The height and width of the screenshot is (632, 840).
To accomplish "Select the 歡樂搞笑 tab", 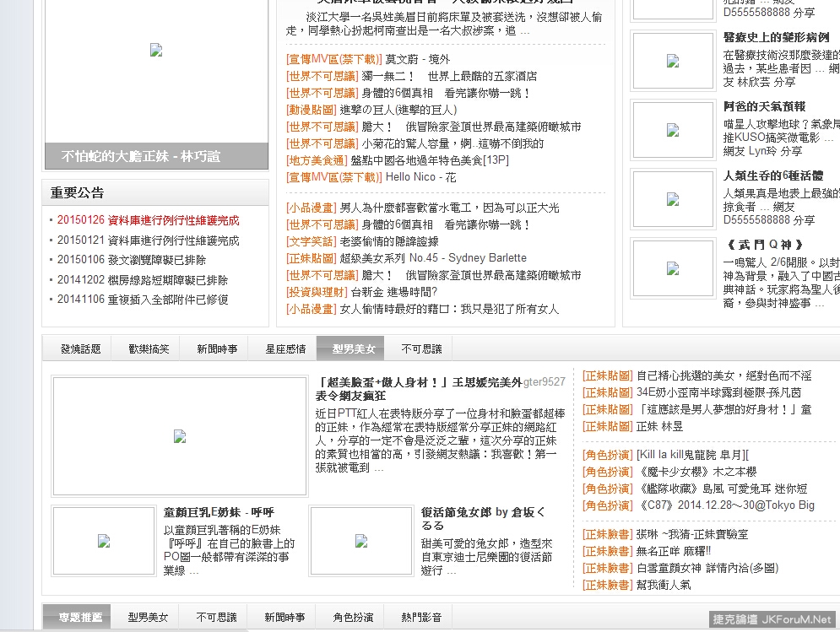I will coord(149,348).
